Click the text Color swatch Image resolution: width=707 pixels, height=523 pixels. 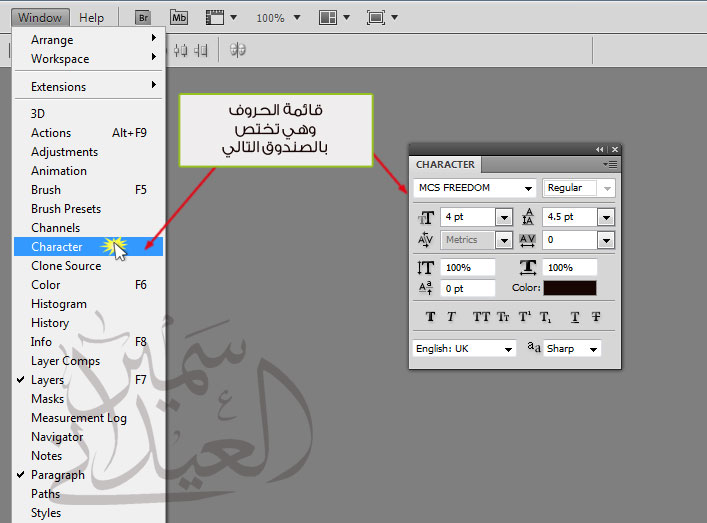569,288
